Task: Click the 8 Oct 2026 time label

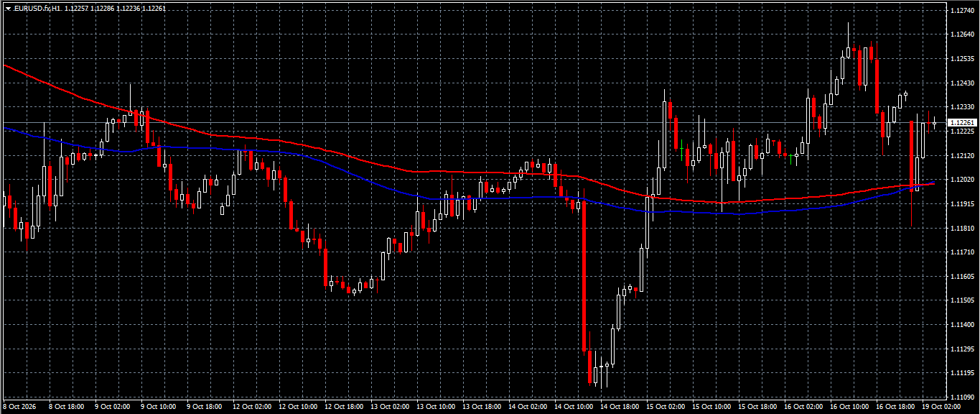Action: point(19,407)
